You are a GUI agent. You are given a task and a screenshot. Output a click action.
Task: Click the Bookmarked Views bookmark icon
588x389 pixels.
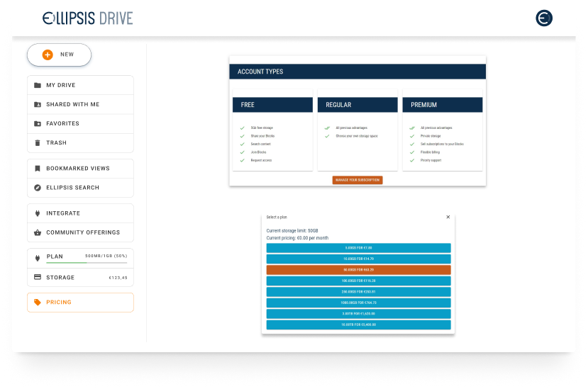click(38, 168)
